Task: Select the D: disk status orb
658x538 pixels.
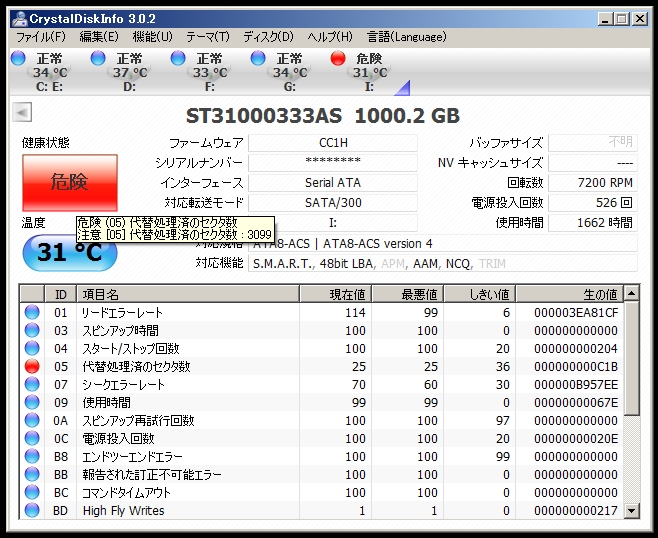Action: pyautogui.click(x=98, y=58)
